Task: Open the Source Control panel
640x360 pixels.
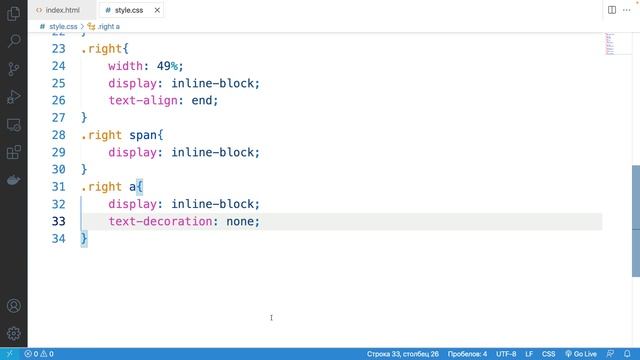Action: (x=13, y=69)
